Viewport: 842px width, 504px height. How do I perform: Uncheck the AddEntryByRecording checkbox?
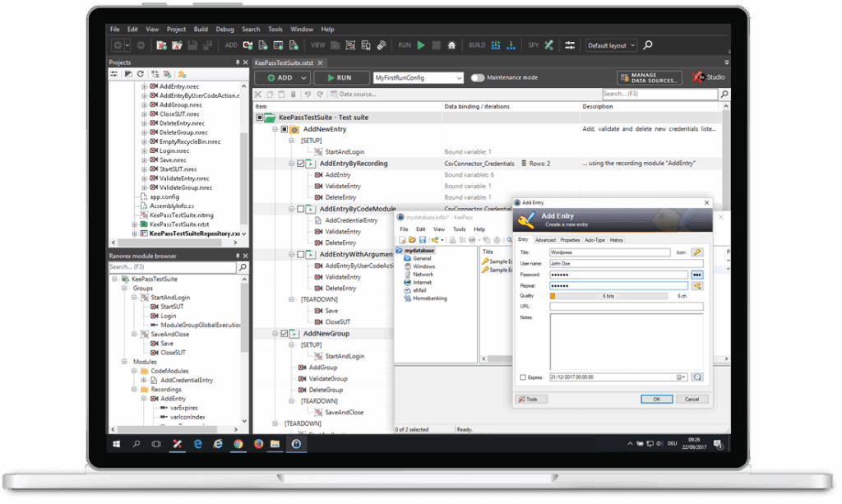(301, 164)
